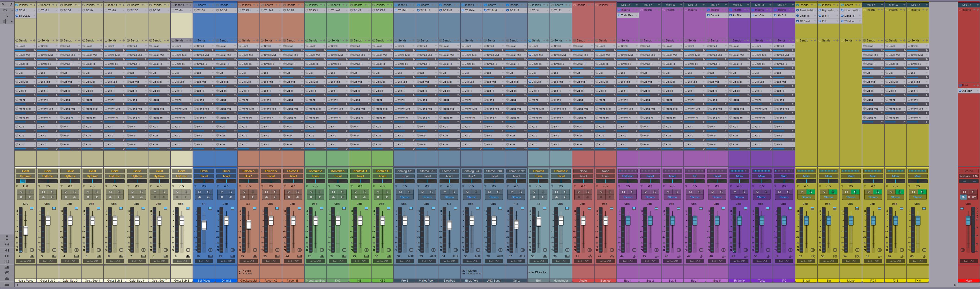980x289 pixels.
Task: Detach the console using the arrow icon
Action: (x=11, y=5)
